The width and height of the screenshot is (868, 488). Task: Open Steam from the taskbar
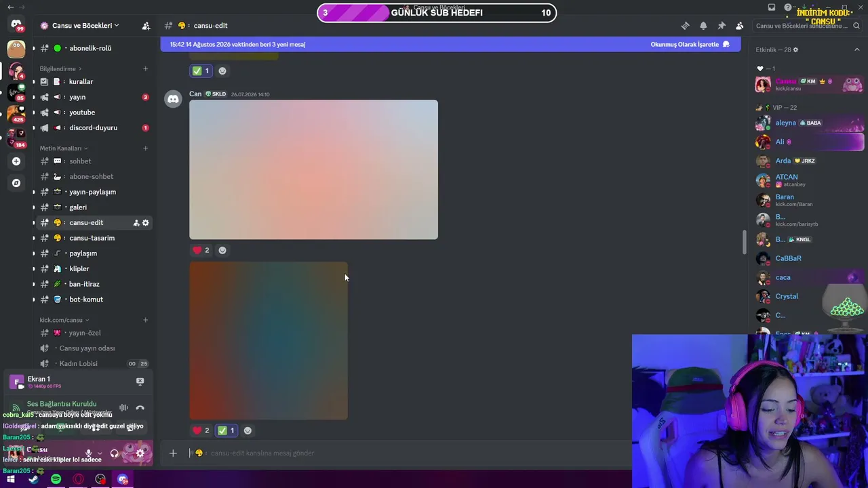tap(33, 479)
